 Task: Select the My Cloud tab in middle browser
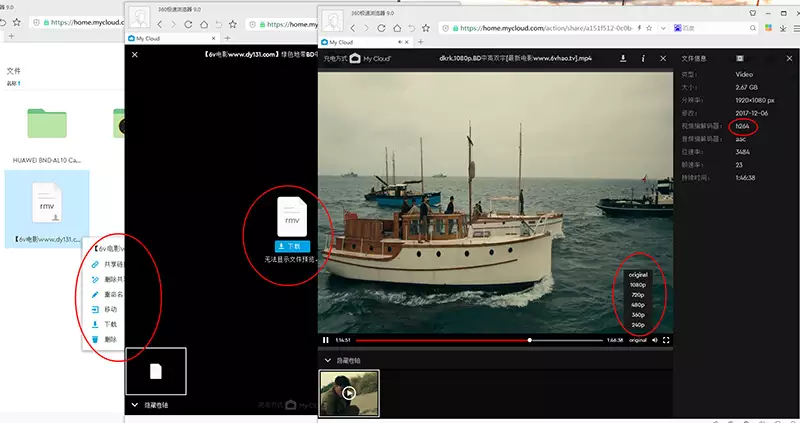(172, 38)
